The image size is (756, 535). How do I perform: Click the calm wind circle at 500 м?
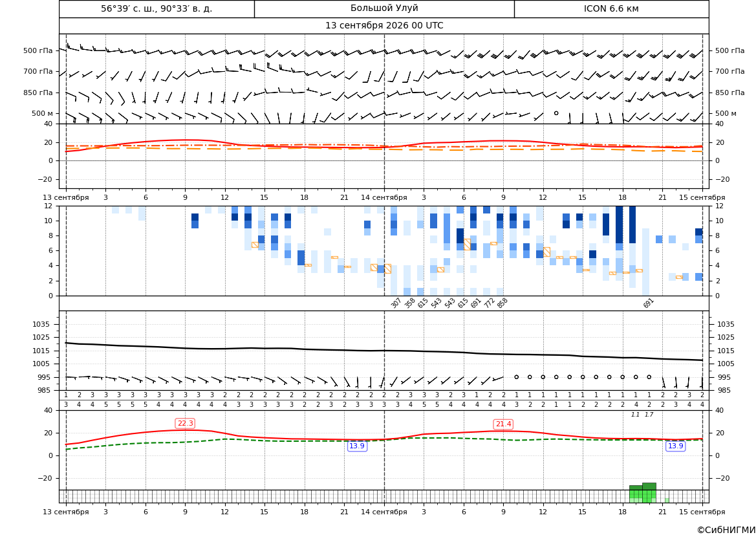coord(556,113)
